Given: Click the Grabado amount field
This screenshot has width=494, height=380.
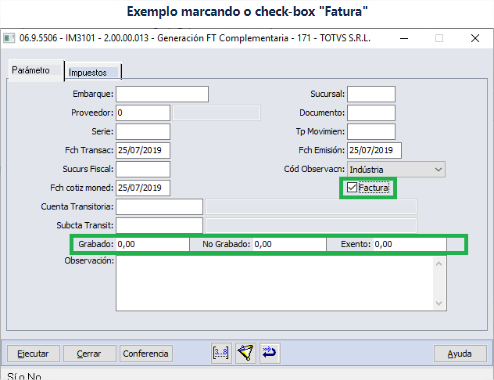Looking at the screenshot, I should 152,244.
